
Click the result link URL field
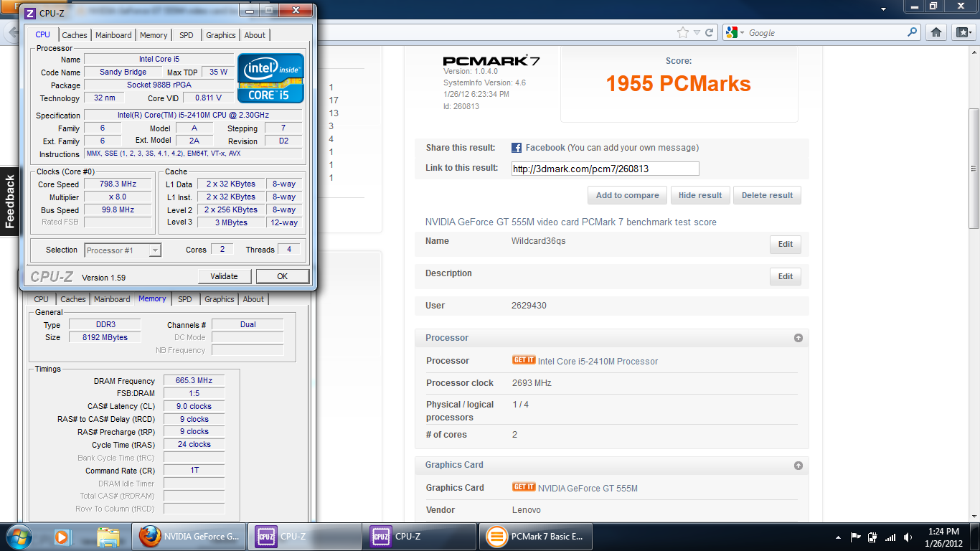pos(605,169)
